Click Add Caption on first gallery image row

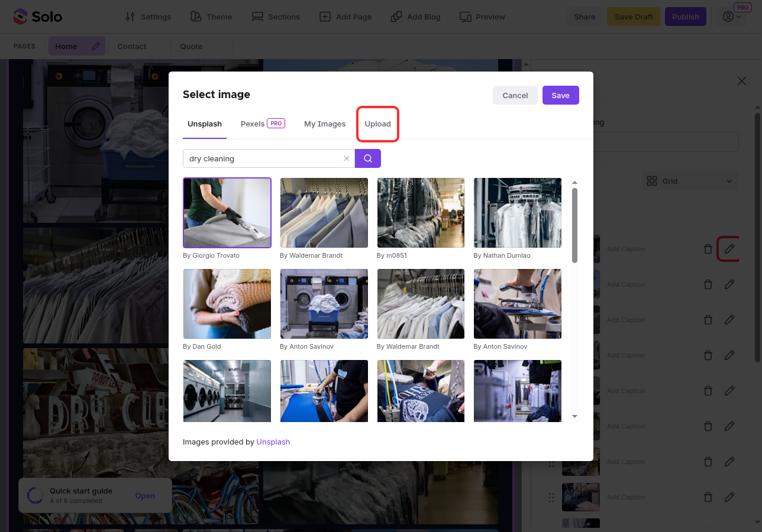coord(626,249)
